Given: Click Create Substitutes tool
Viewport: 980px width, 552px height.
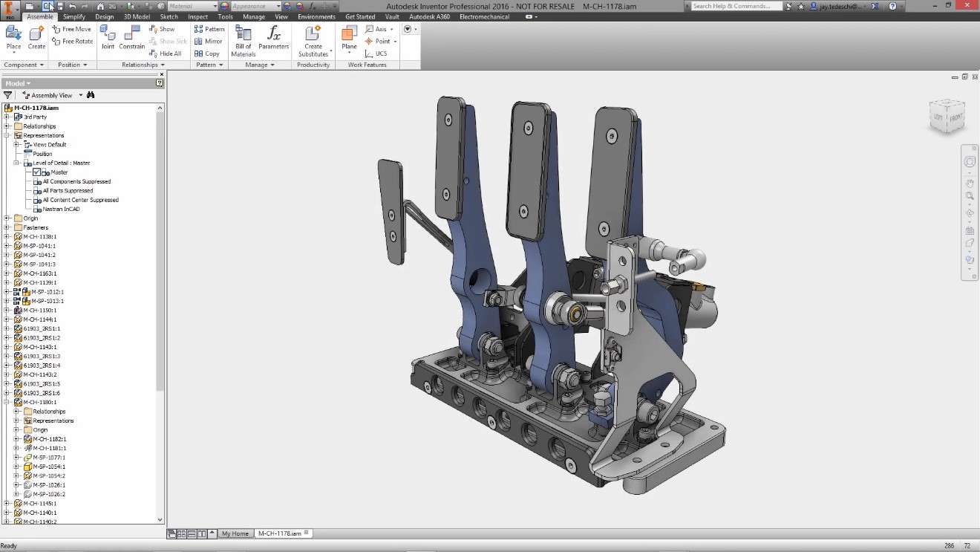Looking at the screenshot, I should [x=313, y=41].
